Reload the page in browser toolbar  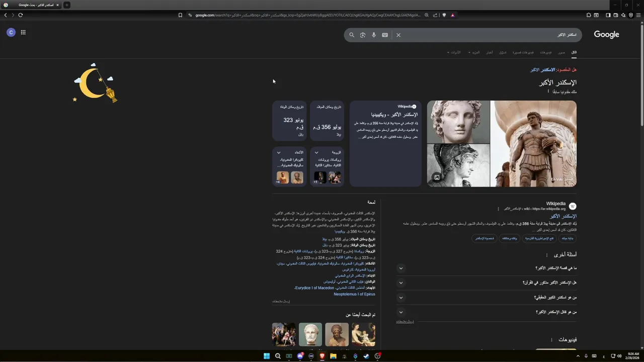(21, 15)
